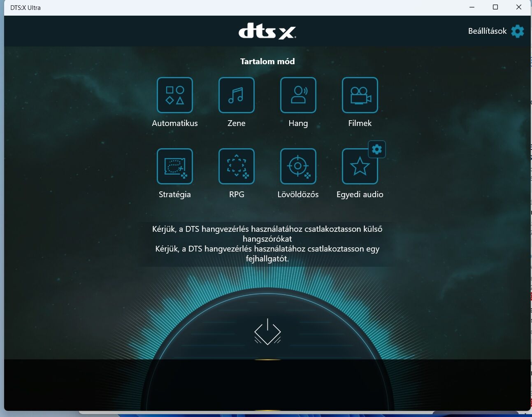
Task: Select the Automatikus content mode icon
Action: coord(175,95)
